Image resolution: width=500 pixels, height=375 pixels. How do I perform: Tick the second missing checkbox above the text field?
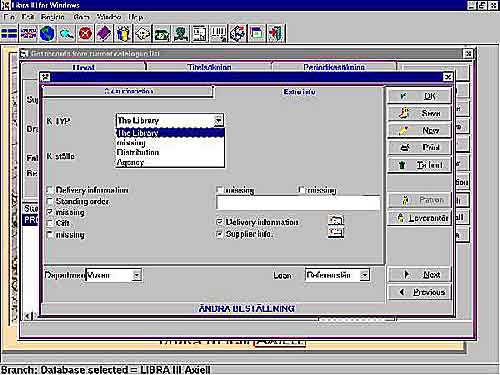[301, 190]
